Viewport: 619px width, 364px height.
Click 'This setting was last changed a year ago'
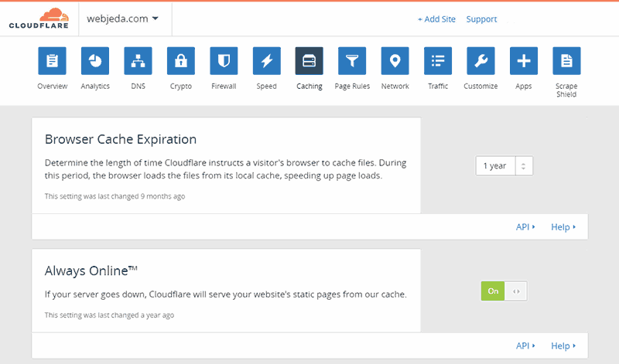coord(109,315)
